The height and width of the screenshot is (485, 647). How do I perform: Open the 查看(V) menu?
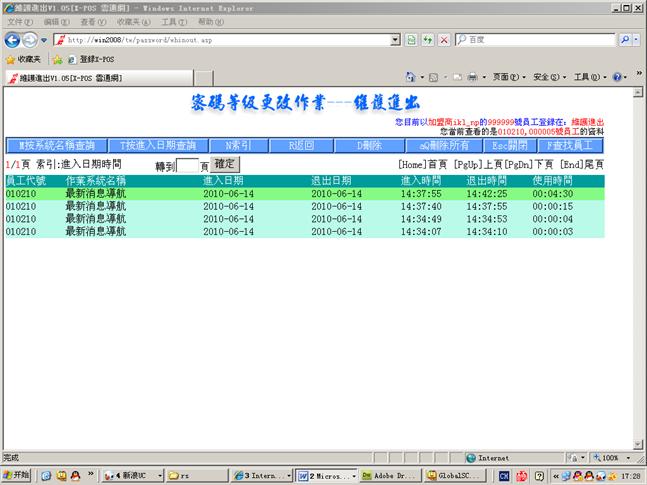92,21
